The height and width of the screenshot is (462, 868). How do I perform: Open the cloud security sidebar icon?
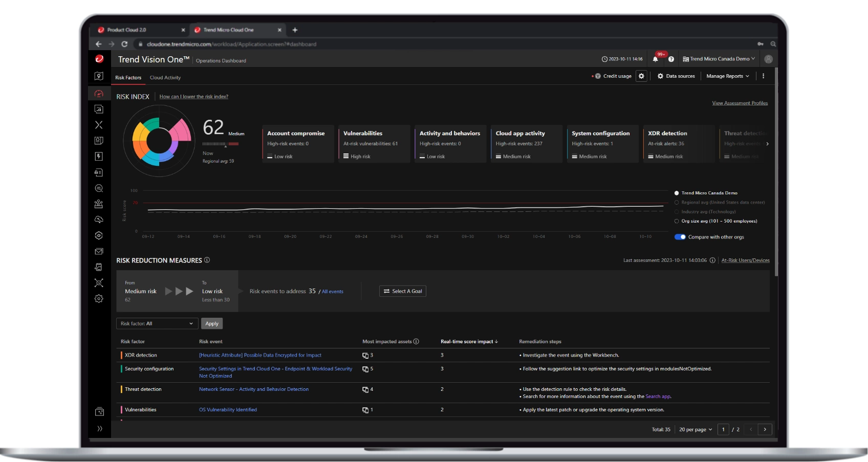pos(99,219)
